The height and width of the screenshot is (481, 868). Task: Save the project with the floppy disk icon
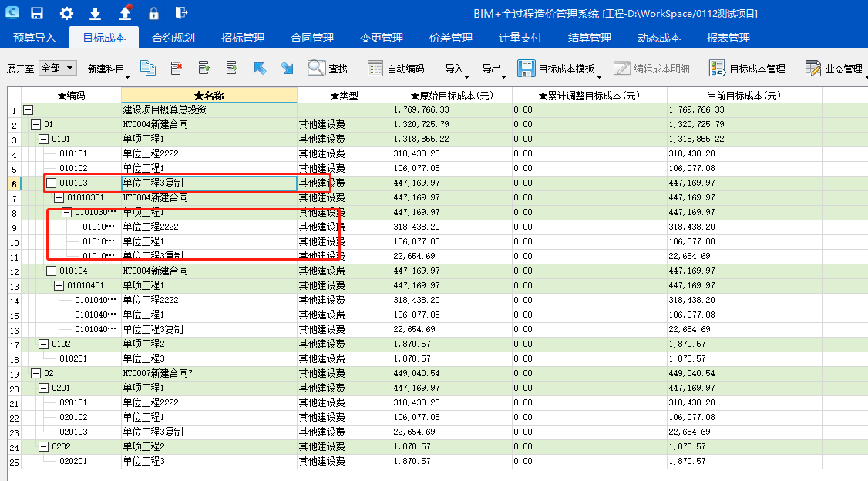37,13
